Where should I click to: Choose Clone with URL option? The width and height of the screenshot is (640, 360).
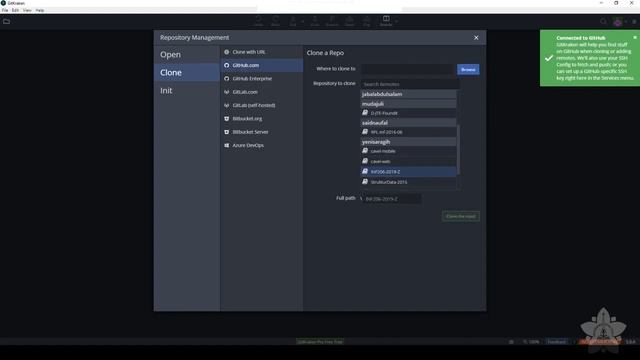[x=262, y=52]
